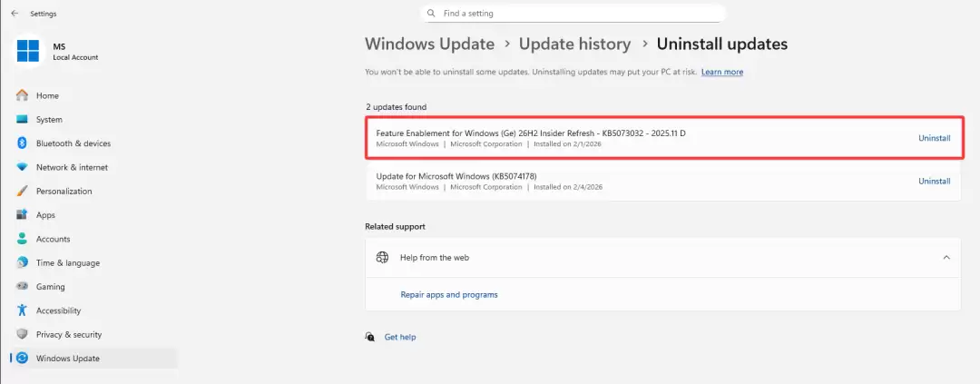Screen dimensions: 980x384
Task: Click the Related support heading
Action: [395, 226]
